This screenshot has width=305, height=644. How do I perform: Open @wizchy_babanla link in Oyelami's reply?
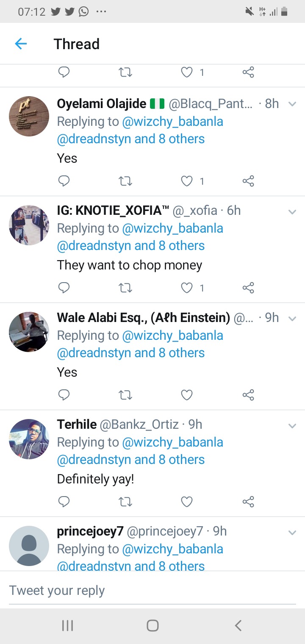[172, 122]
